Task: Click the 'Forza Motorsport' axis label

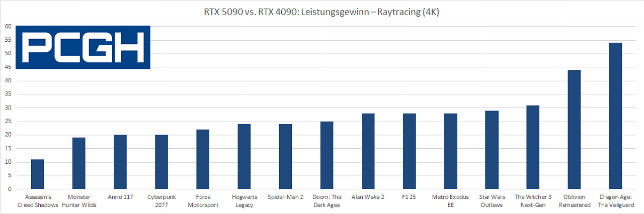Action: pos(203,200)
